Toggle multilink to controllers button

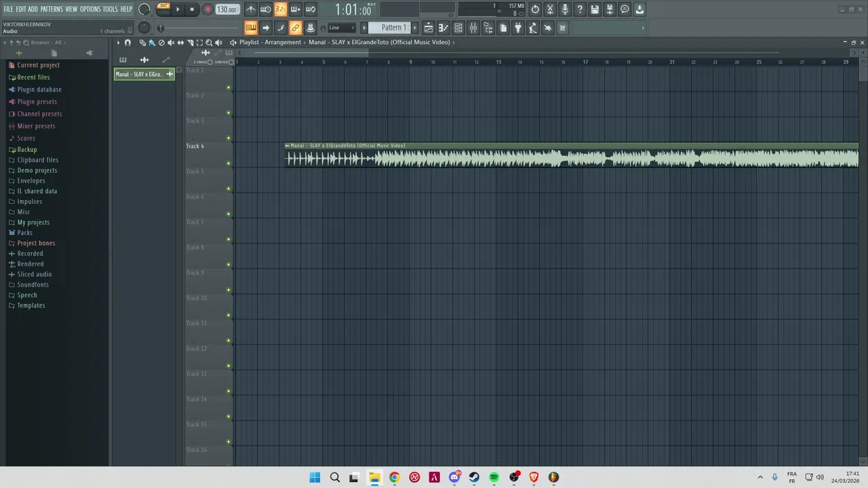(311, 28)
